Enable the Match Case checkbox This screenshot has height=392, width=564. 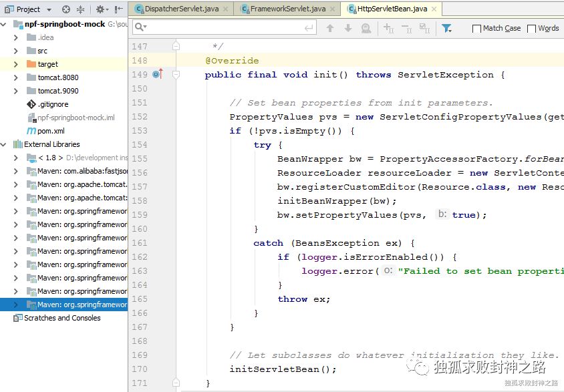pos(476,29)
